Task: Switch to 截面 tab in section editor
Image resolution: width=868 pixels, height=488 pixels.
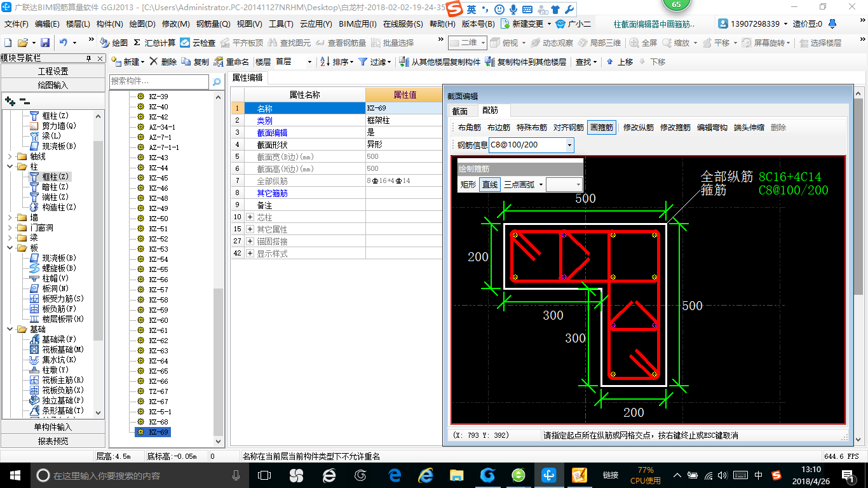Action: tap(459, 111)
